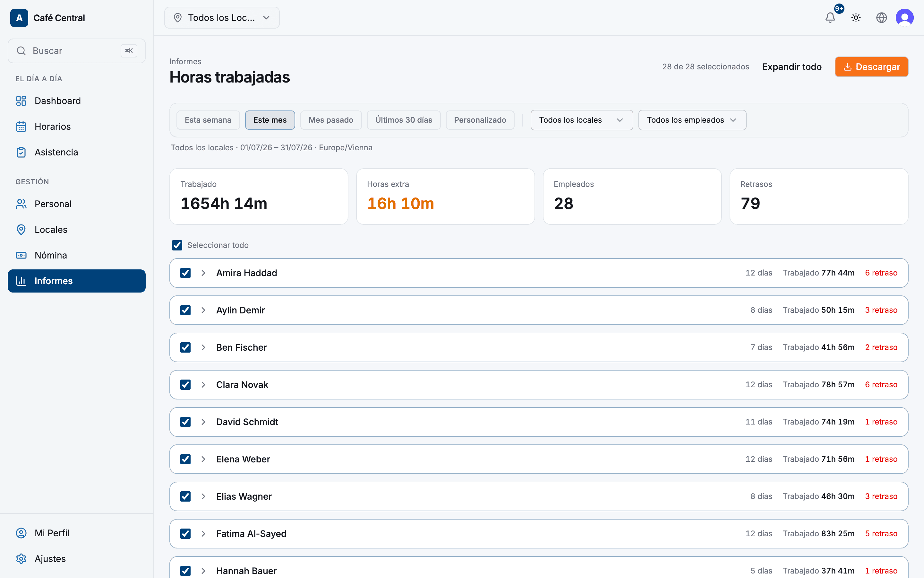The height and width of the screenshot is (578, 924).
Task: Expand David Schmidt's row chevron
Action: coord(203,422)
